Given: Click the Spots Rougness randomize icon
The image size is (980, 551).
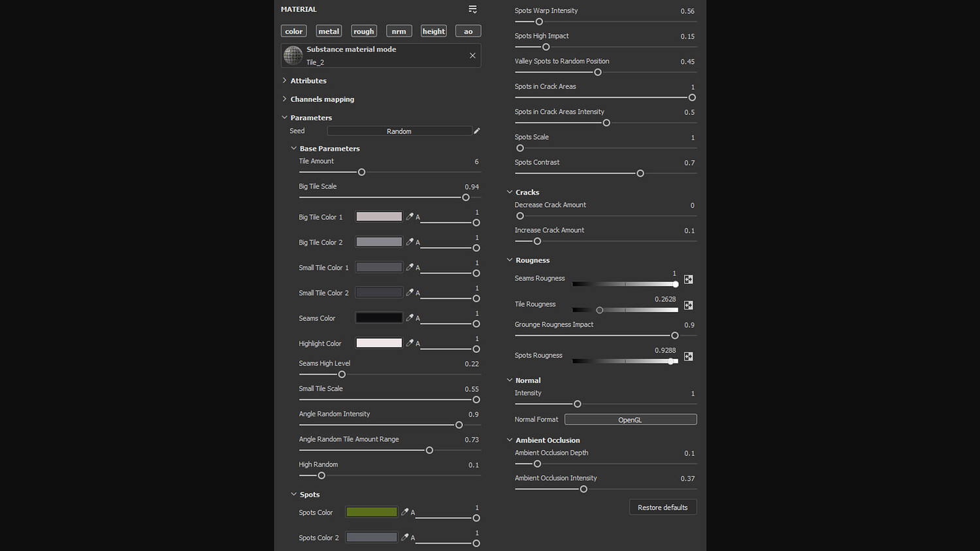Looking at the screenshot, I should pyautogui.click(x=688, y=356).
